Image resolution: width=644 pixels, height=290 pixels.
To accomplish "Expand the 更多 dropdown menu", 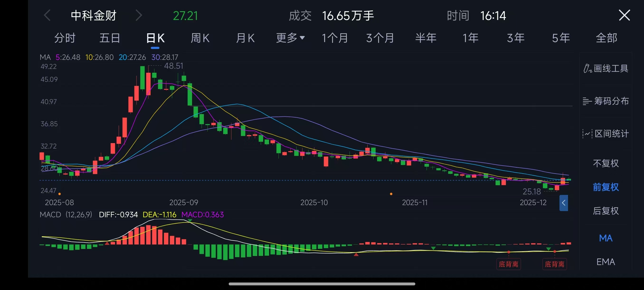I will point(290,38).
